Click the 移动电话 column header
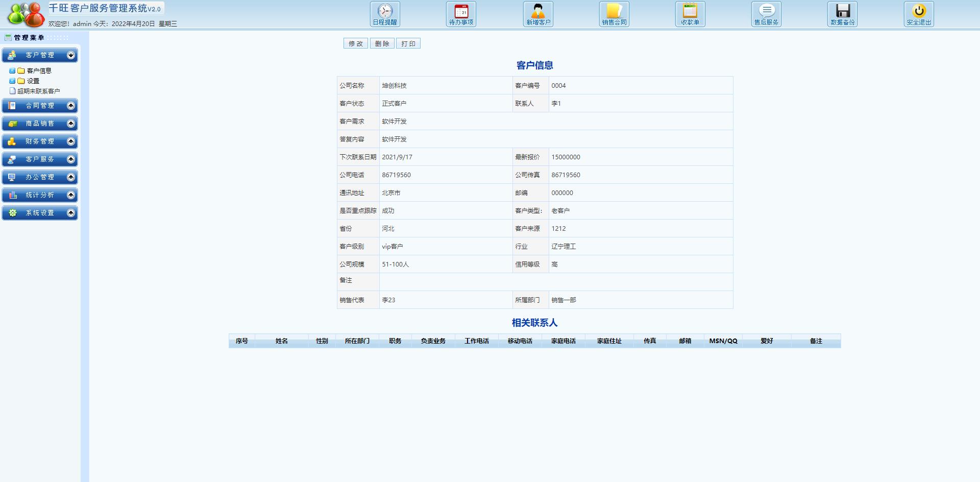 (x=520, y=341)
